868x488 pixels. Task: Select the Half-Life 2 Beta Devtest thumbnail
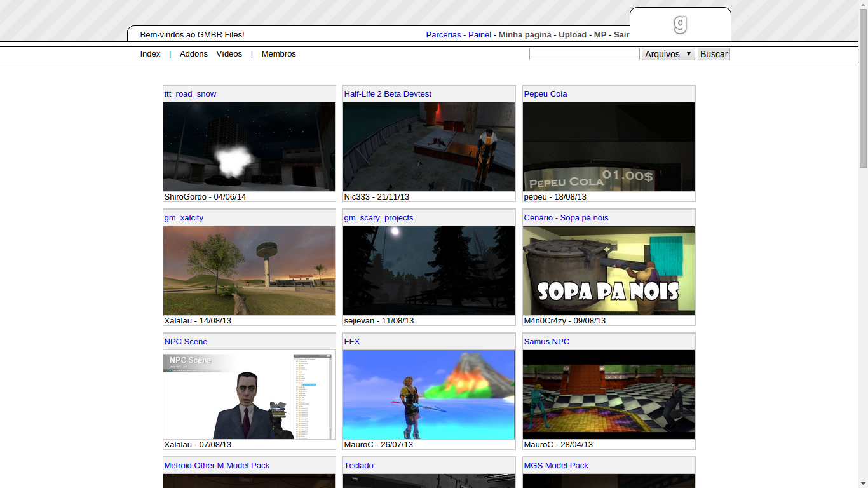[x=429, y=147]
